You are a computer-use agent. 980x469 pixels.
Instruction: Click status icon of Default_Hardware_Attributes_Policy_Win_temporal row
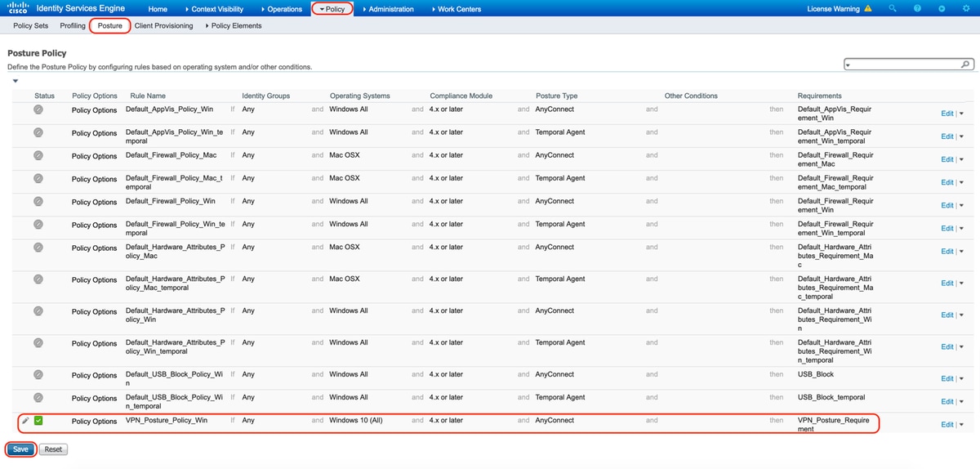pos(38,342)
